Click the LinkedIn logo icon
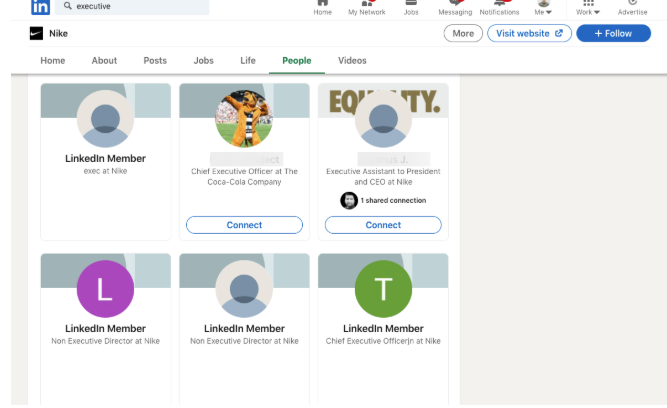Screen dimensions: 667x408 tap(40, 6)
